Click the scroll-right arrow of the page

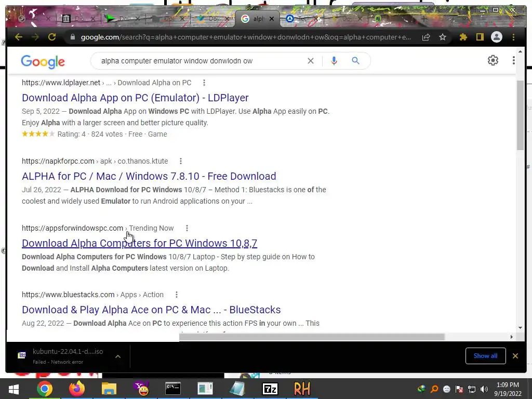512,337
